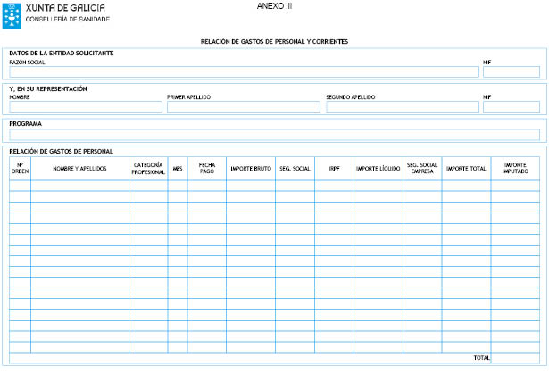549x392 pixels.
Task: Focus the Programa text field
Action: point(274,135)
